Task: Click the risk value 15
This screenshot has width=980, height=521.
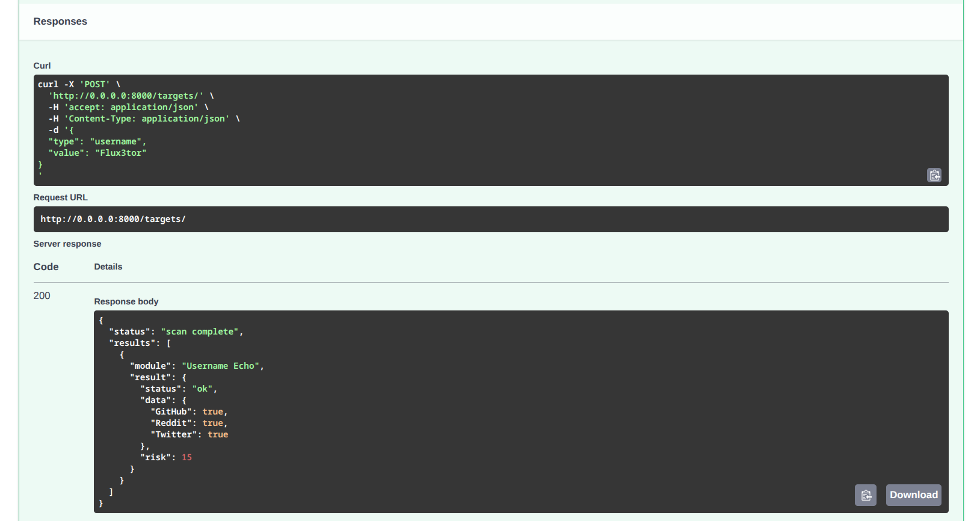Action: pos(186,458)
